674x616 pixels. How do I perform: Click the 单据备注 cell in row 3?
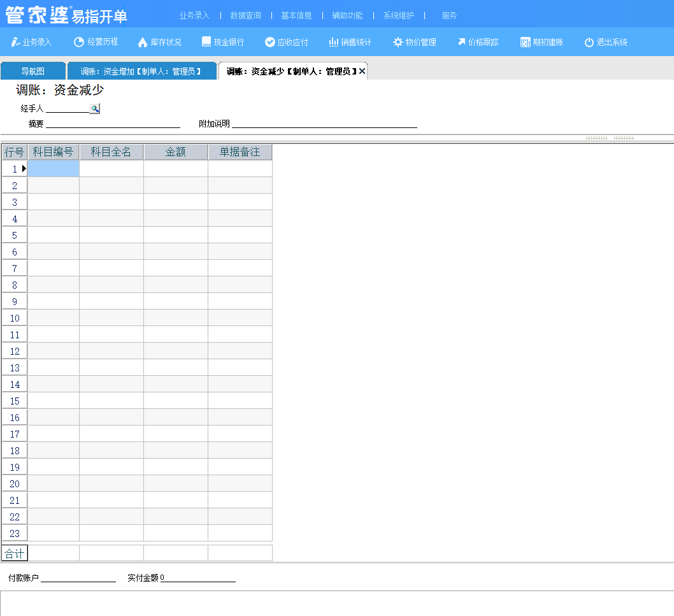(x=240, y=201)
